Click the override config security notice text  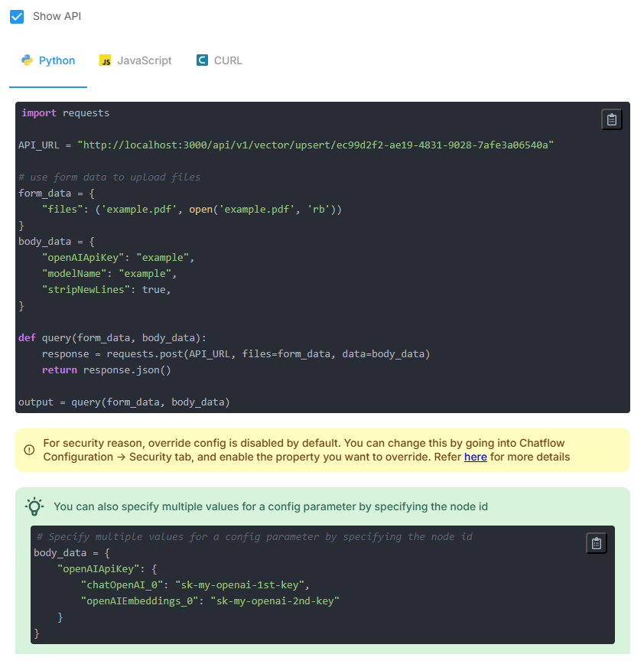coord(306,450)
